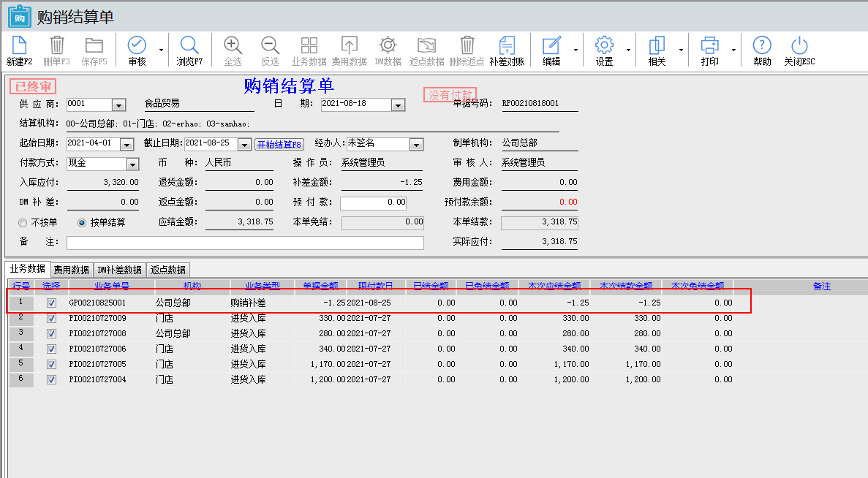Toggle checkbox for row PI00210727004
Image resolution: width=868 pixels, height=478 pixels.
tap(51, 380)
